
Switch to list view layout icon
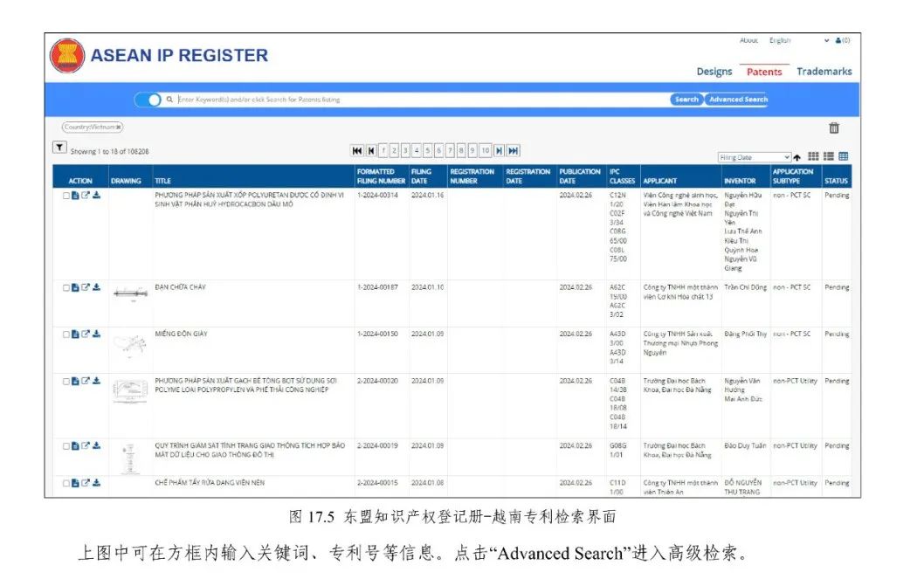point(828,157)
